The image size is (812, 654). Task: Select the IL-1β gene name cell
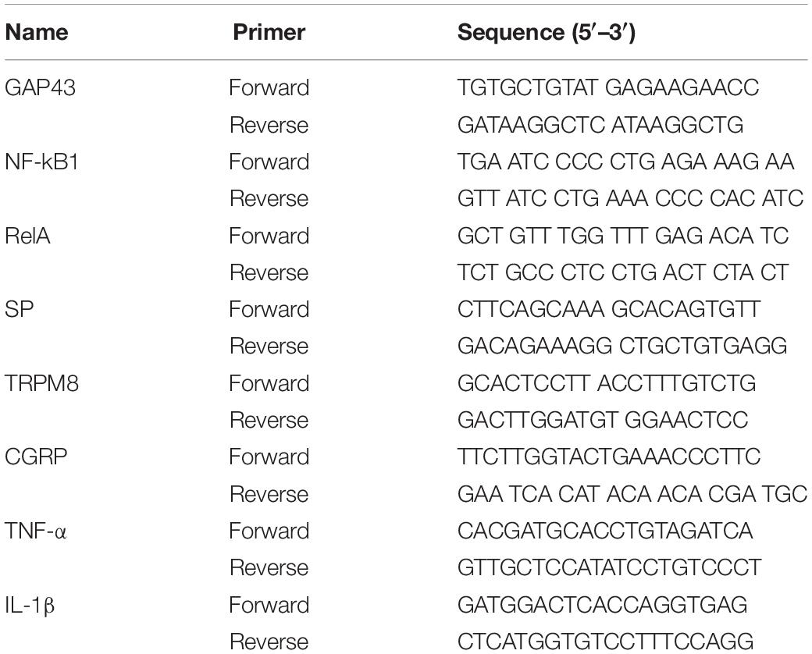[x=30, y=605]
